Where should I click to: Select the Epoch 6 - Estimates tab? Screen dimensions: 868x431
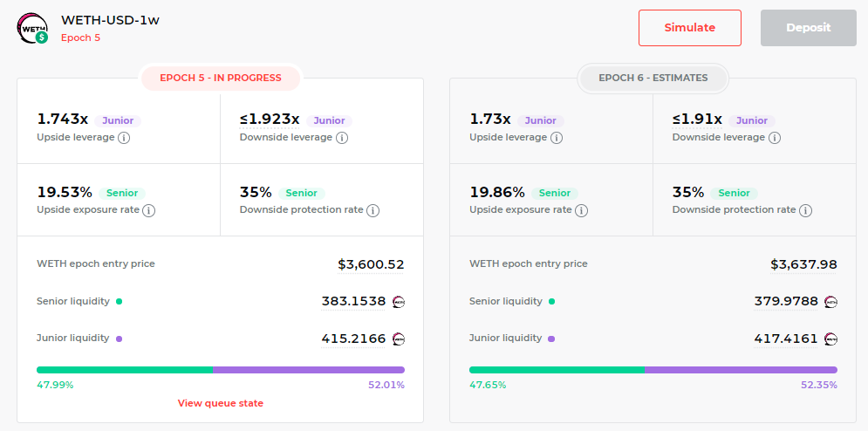tap(653, 79)
